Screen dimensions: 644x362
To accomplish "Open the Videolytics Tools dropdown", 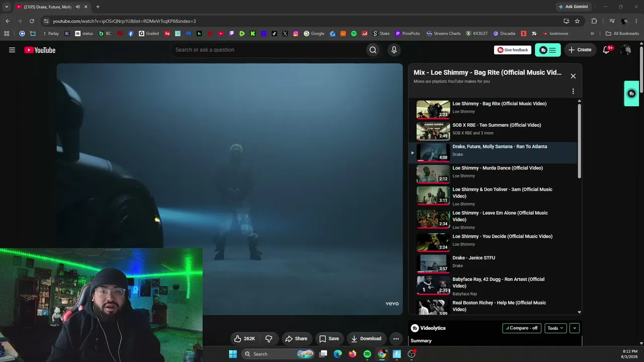I will click(555, 328).
